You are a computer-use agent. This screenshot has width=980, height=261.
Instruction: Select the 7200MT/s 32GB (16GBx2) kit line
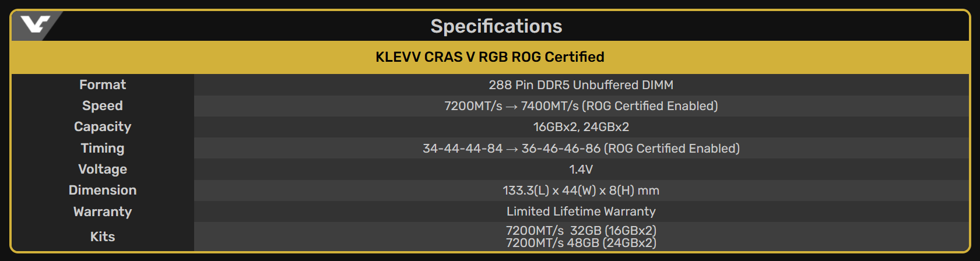pyautogui.click(x=581, y=231)
